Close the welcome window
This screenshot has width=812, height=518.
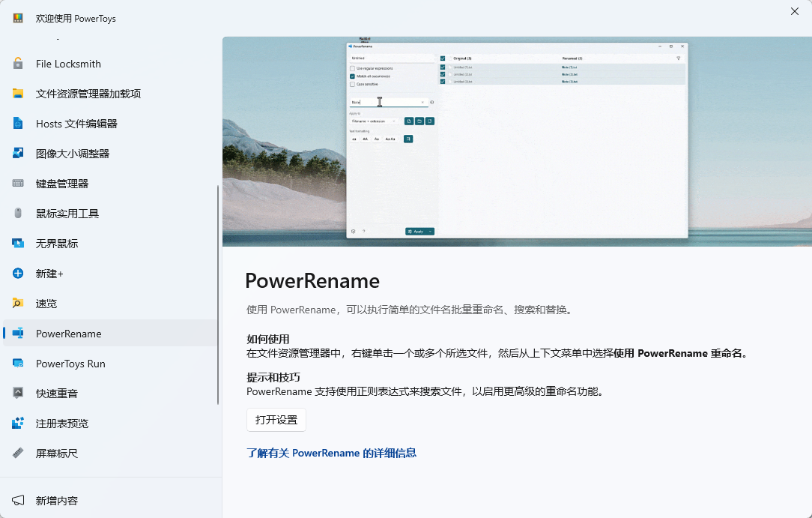[794, 11]
